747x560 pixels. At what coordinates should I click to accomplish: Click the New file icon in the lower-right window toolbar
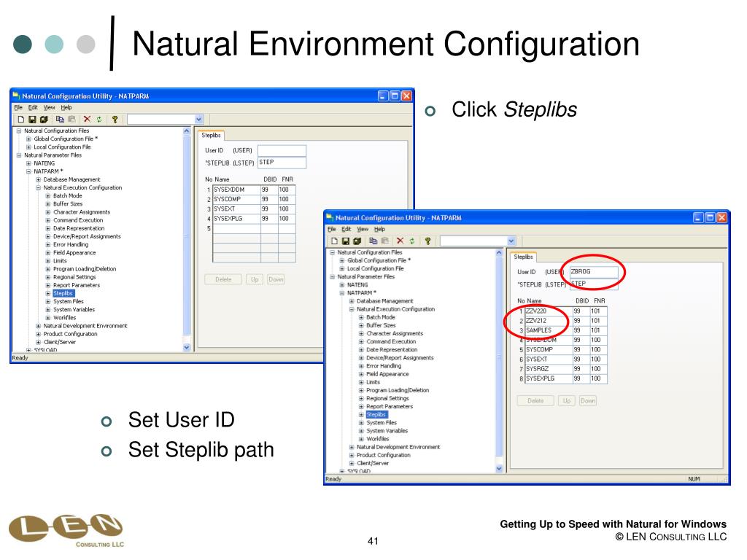coord(334,241)
